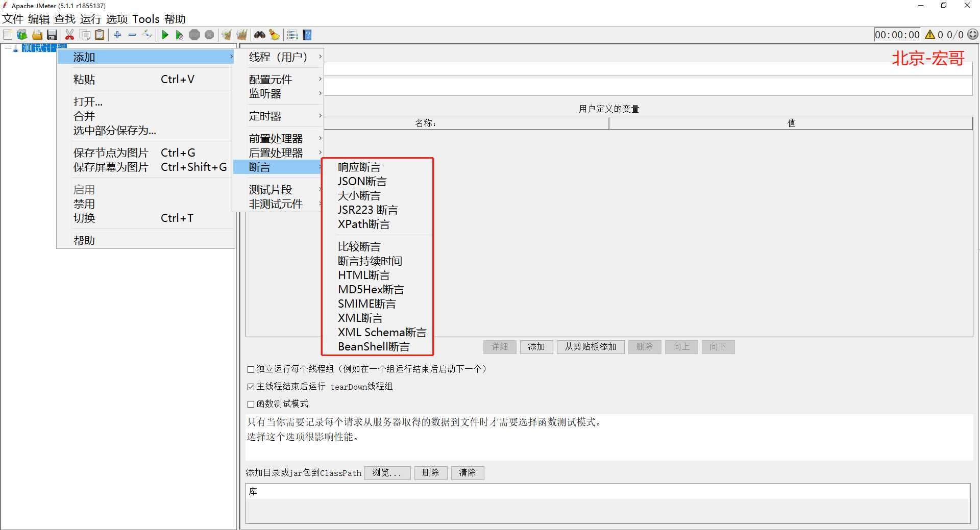
Task: Open the 编辑 menu
Action: coord(39,19)
